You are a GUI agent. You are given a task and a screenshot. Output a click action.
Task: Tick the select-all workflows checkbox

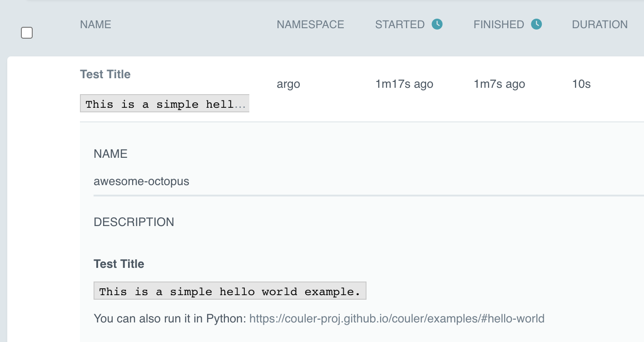[27, 33]
